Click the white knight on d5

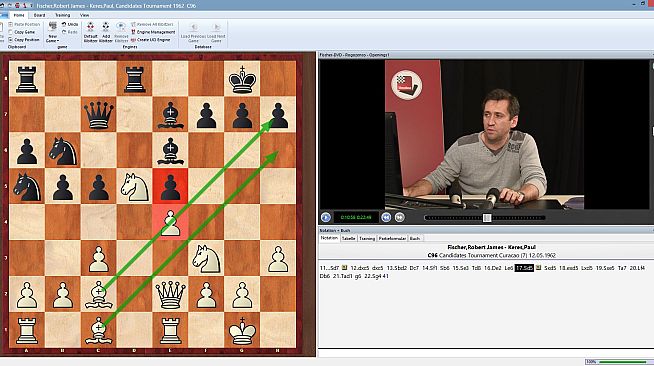coord(135,186)
